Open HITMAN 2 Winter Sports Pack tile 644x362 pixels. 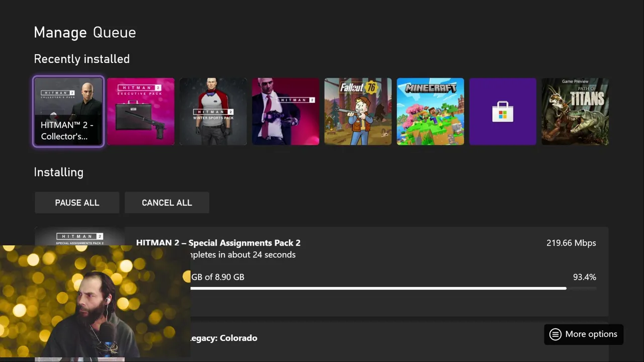tap(213, 112)
